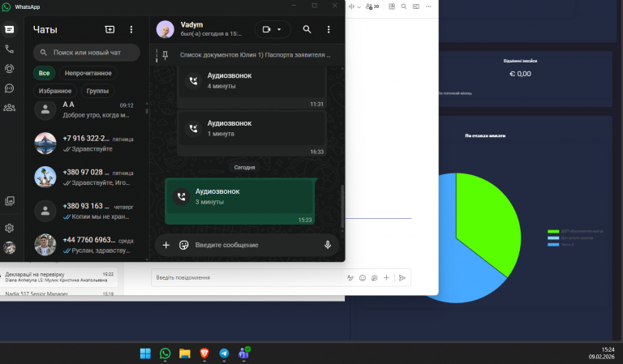
Task: Open the Vadym chat options menu
Action: (x=329, y=29)
